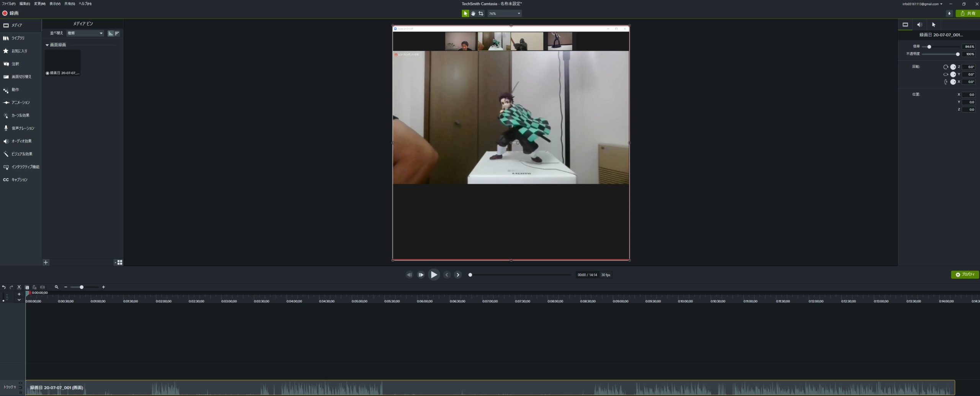980x396 pixels.
Task: Click the 30 fps label
Action: (x=606, y=275)
